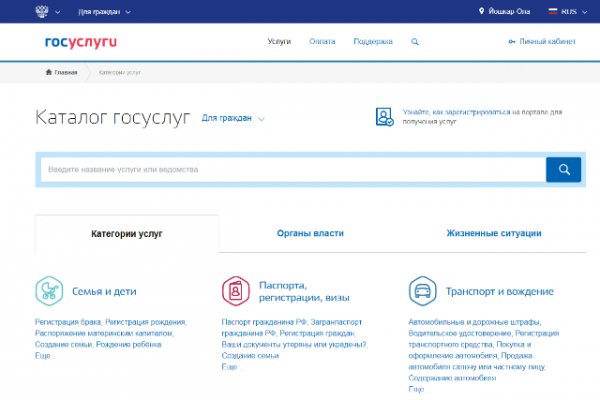Click the Семья и дети stroller icon

(49, 291)
